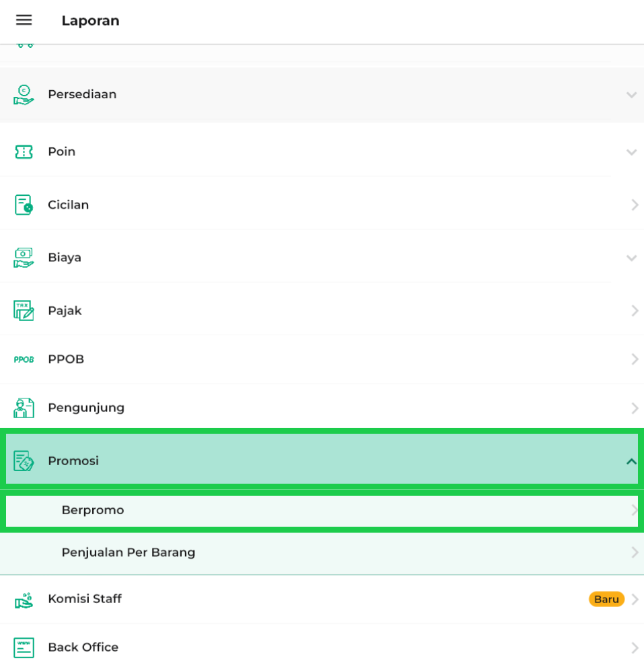Click the green PPOB logo icon

(24, 359)
